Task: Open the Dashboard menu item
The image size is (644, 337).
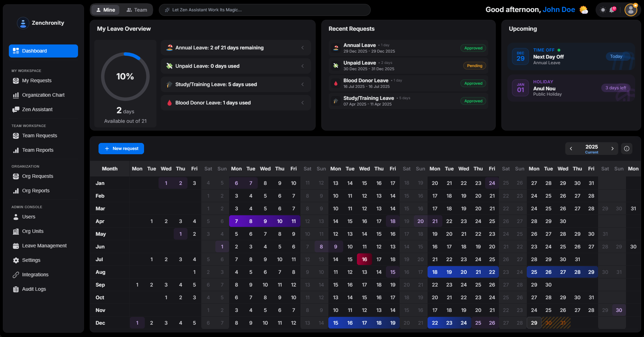Action: (x=43, y=51)
